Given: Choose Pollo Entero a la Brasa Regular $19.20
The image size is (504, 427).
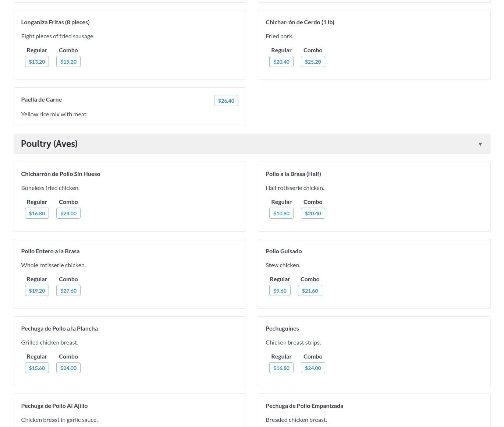Looking at the screenshot, I should pos(37,290).
